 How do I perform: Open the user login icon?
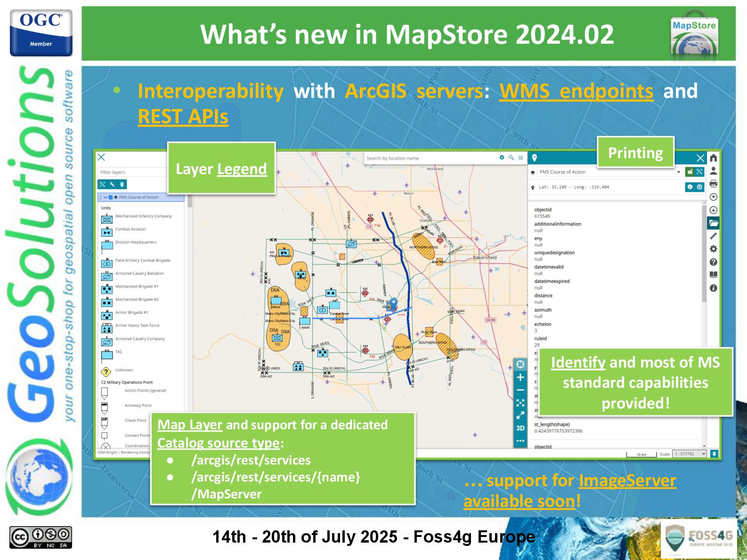[714, 170]
